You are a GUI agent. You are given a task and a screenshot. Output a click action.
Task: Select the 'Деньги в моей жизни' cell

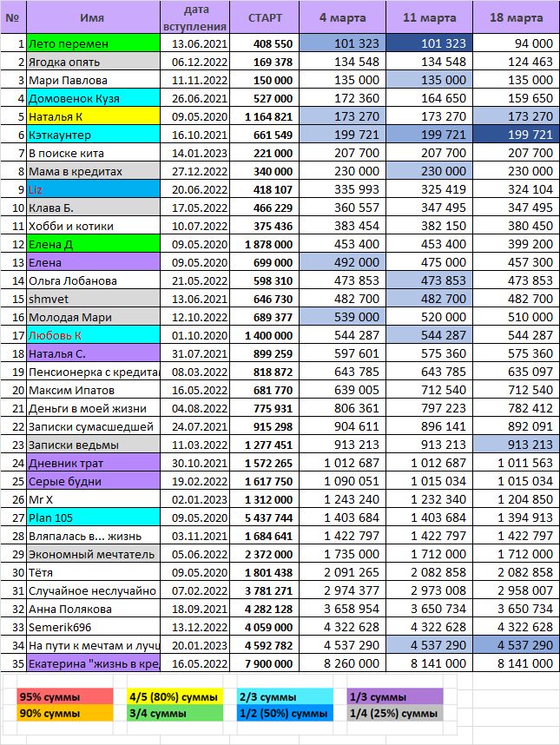tap(93, 408)
